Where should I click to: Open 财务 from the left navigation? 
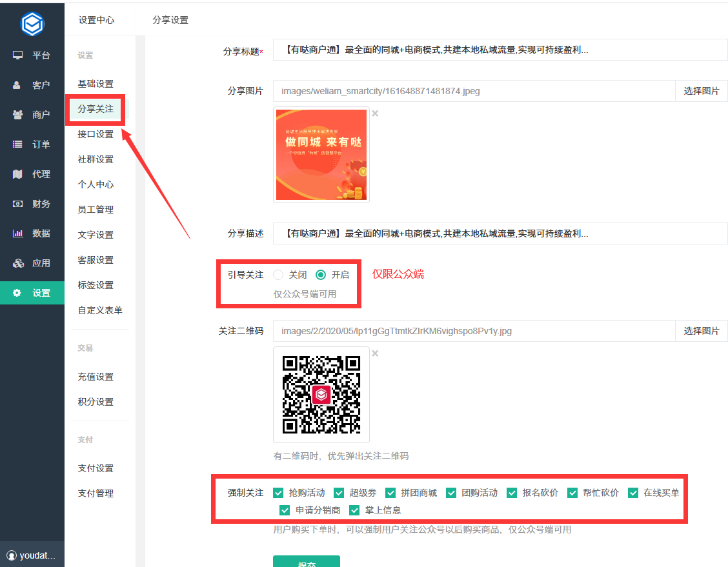[x=32, y=204]
